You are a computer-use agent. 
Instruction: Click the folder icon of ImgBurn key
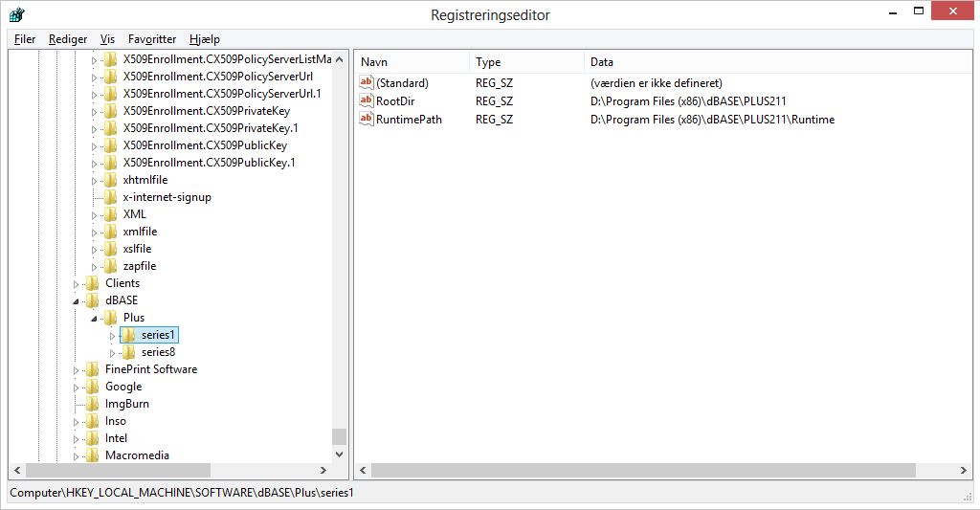coord(92,404)
